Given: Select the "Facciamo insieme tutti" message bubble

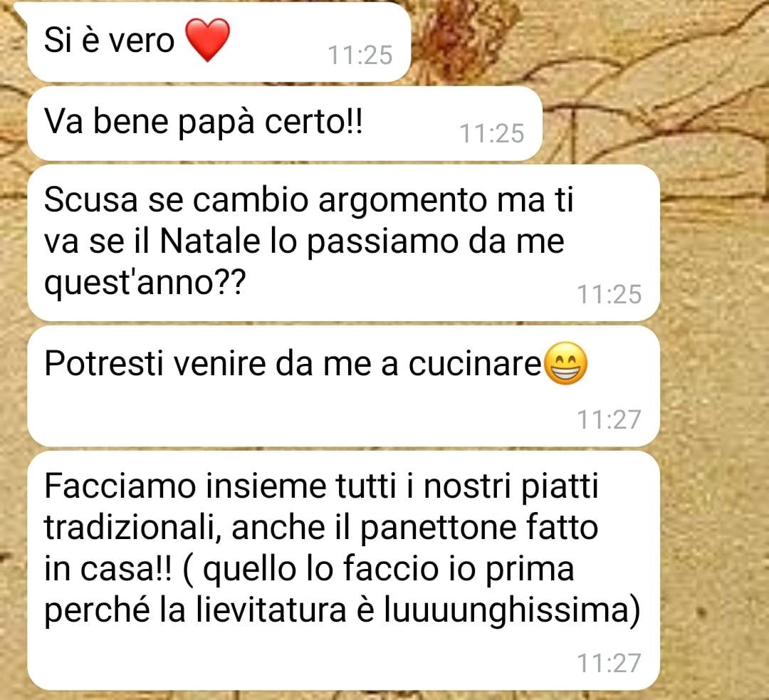Looking at the screenshot, I should tap(343, 570).
